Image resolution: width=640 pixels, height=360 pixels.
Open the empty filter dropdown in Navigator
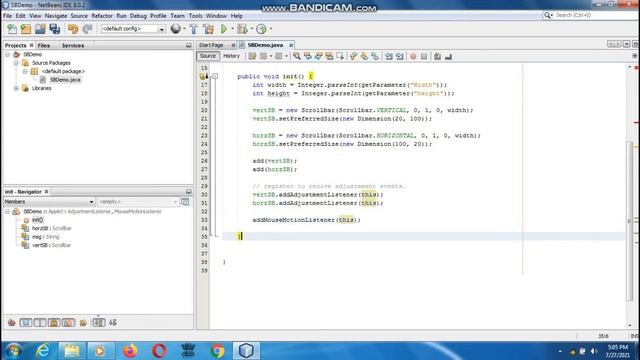138,202
